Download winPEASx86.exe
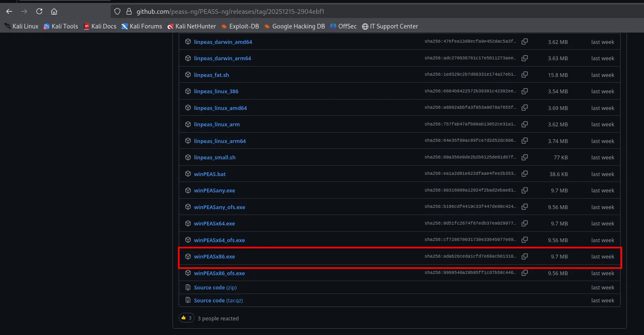This screenshot has height=335, width=644. 214,256
